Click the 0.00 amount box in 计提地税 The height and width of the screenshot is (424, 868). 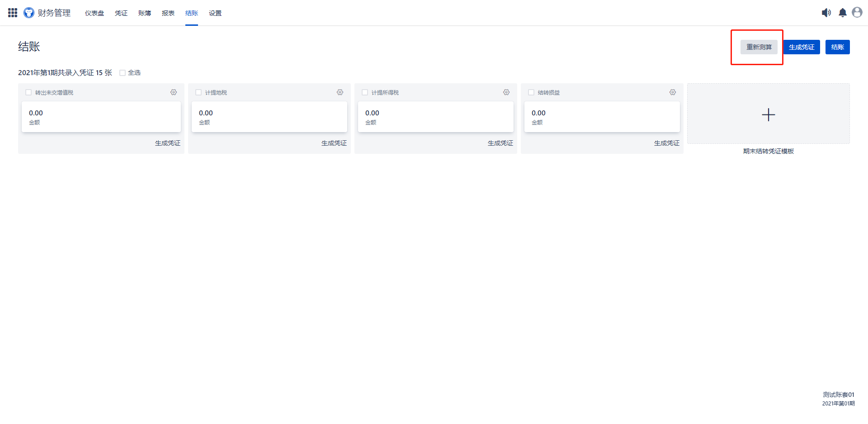[x=269, y=117]
